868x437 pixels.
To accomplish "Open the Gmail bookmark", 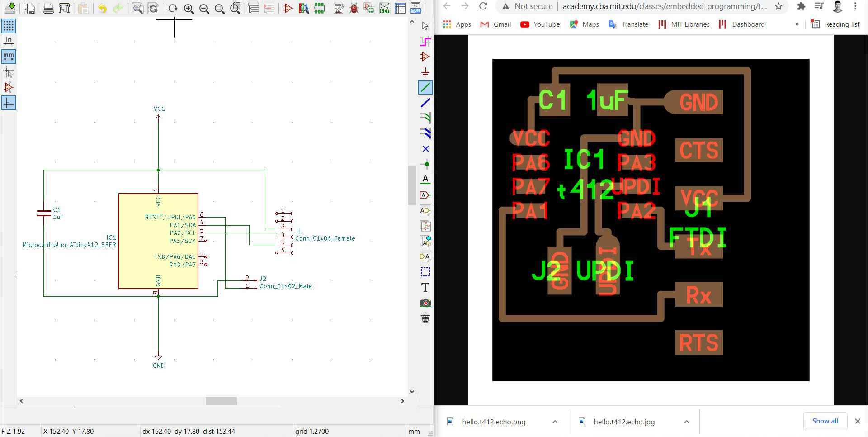I will point(495,24).
